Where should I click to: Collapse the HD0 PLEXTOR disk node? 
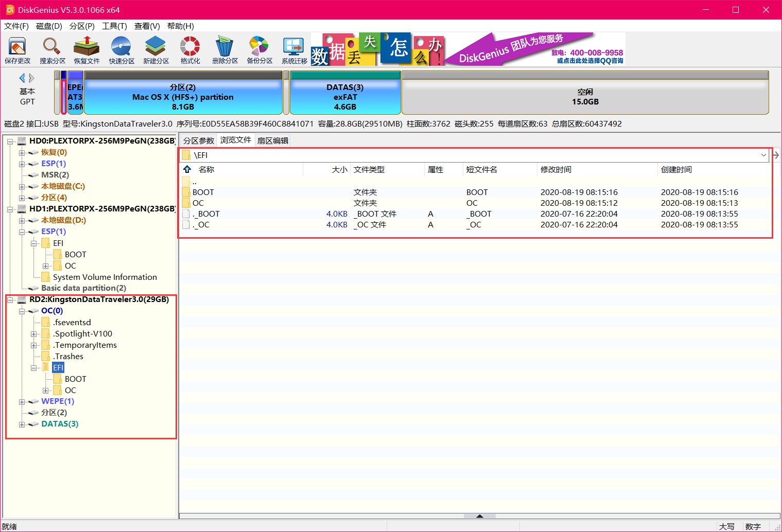(x=10, y=141)
